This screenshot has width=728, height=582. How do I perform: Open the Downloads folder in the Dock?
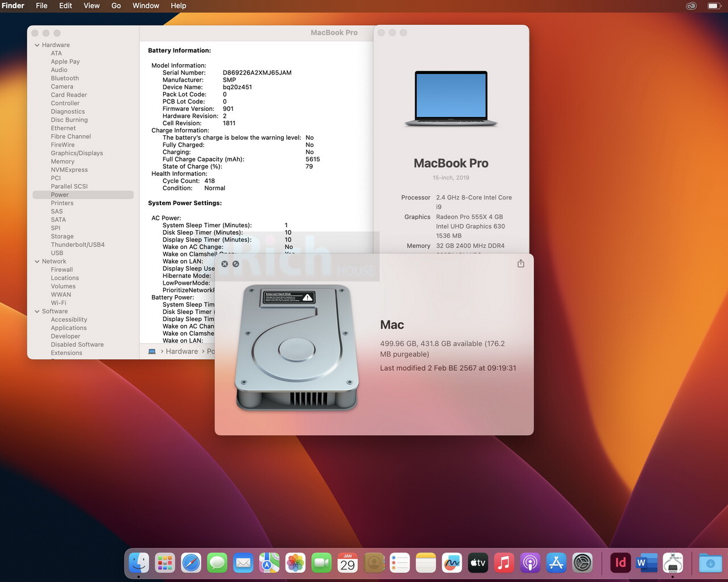pos(710,563)
